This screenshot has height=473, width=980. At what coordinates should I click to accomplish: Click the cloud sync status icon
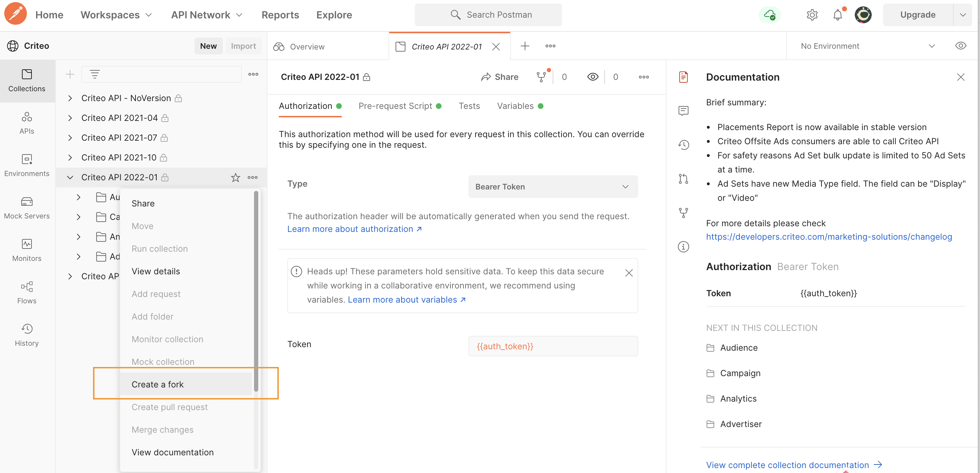769,15
